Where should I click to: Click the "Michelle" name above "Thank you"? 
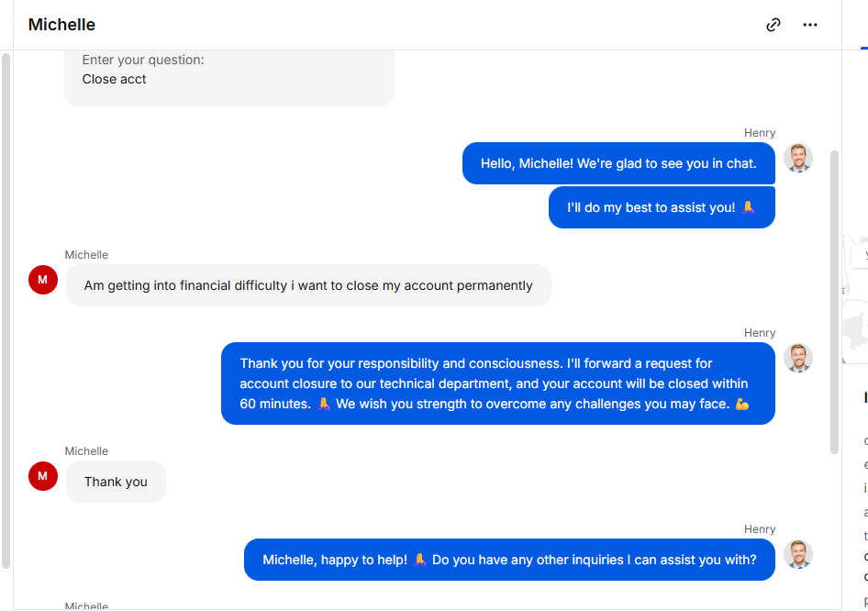[x=86, y=451]
